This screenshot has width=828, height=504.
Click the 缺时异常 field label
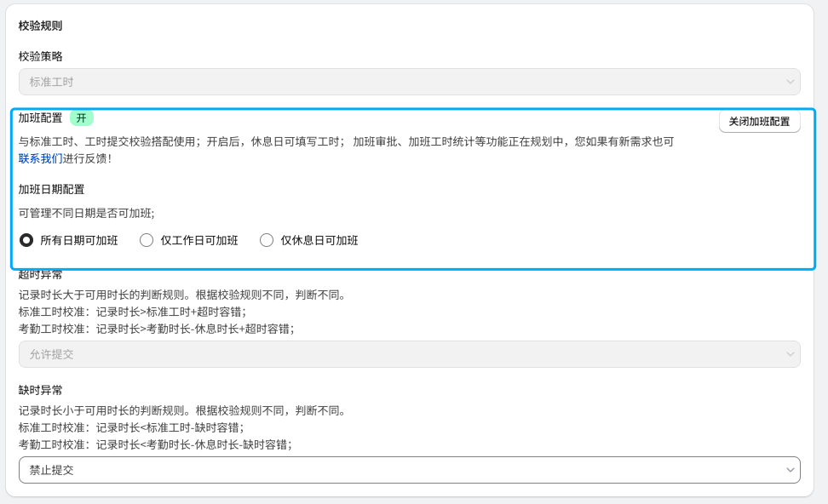40,390
